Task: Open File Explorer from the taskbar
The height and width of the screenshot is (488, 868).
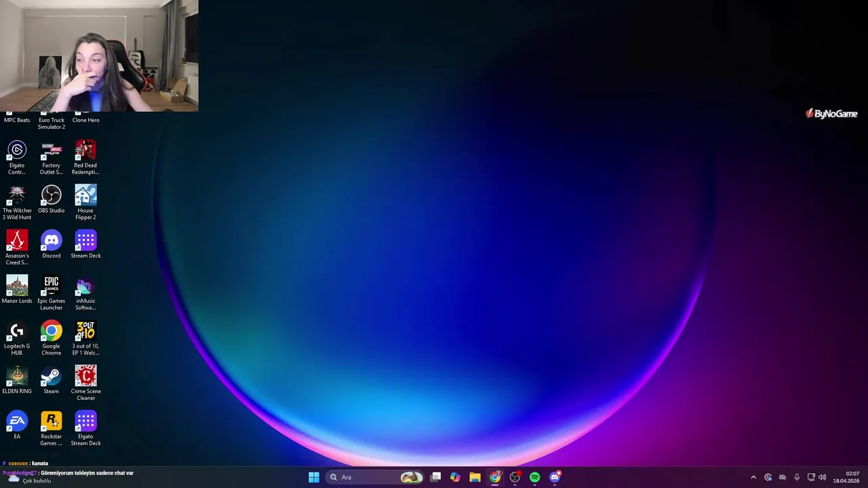Action: [475, 477]
